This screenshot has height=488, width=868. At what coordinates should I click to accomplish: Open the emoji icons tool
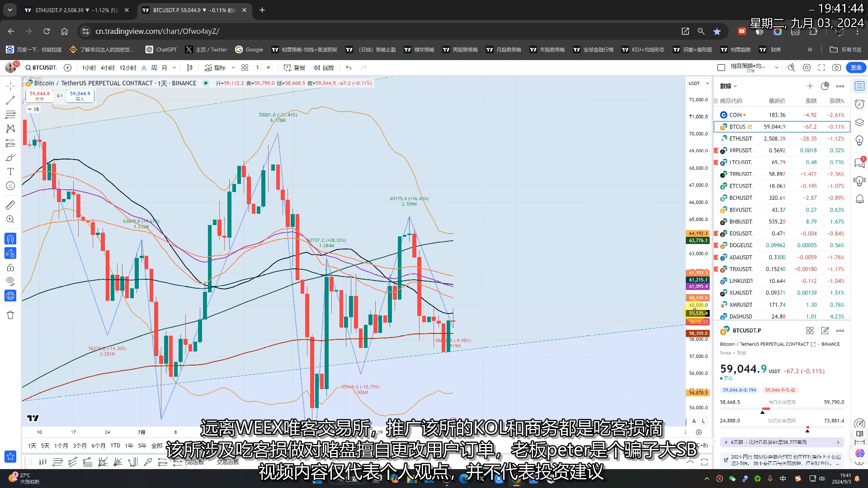click(x=10, y=186)
